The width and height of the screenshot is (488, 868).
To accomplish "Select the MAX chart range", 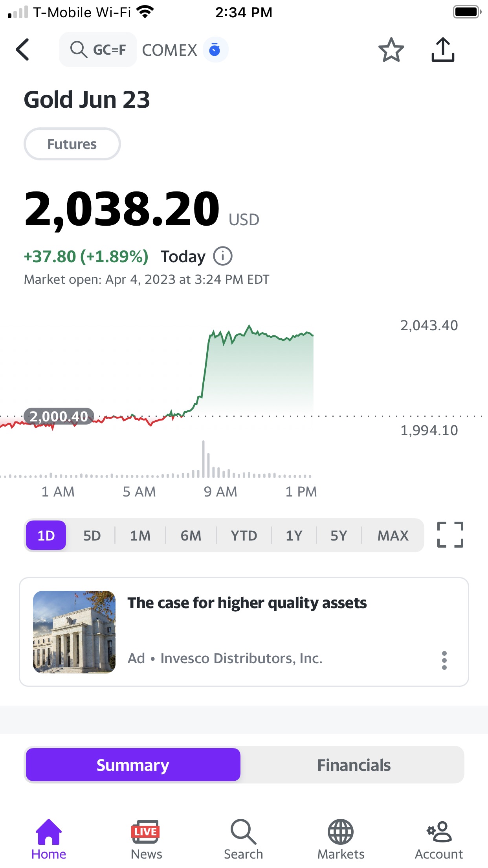I will click(x=393, y=535).
